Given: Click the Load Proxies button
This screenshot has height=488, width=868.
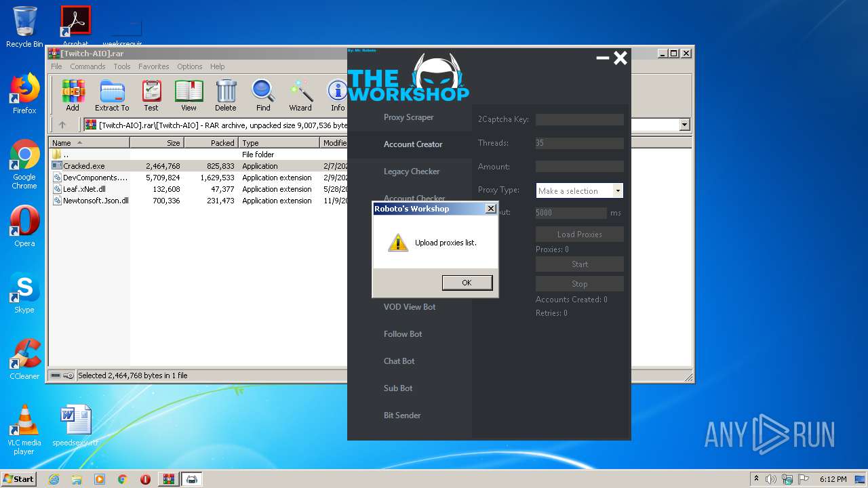Looking at the screenshot, I should (x=580, y=235).
